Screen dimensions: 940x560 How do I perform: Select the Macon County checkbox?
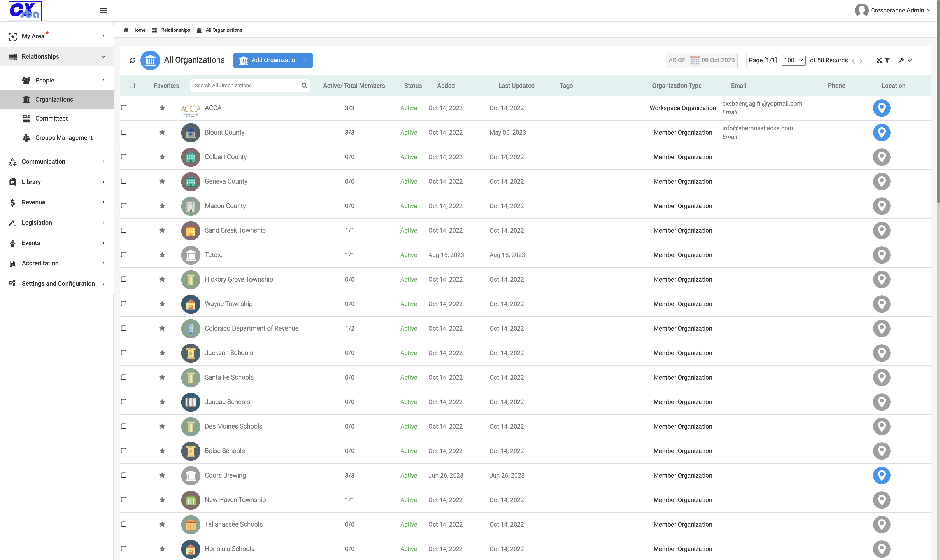pos(123,206)
